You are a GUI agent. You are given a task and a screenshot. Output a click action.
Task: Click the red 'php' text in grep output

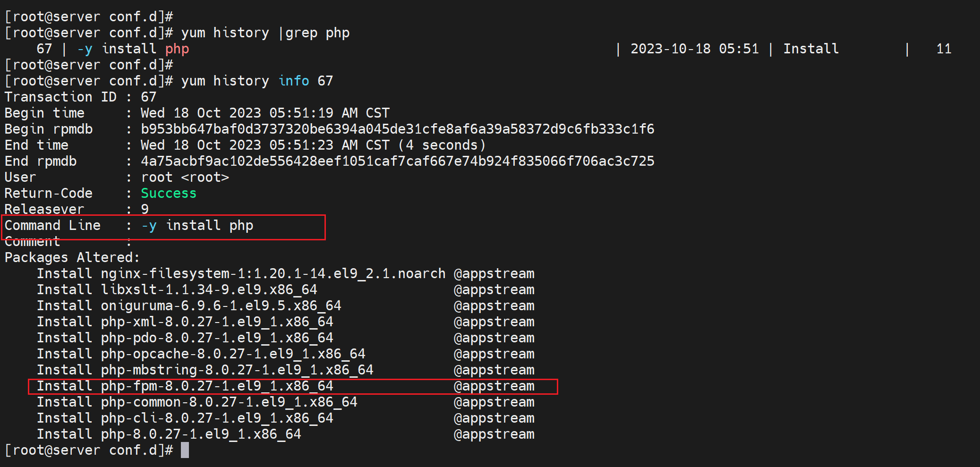(177, 49)
